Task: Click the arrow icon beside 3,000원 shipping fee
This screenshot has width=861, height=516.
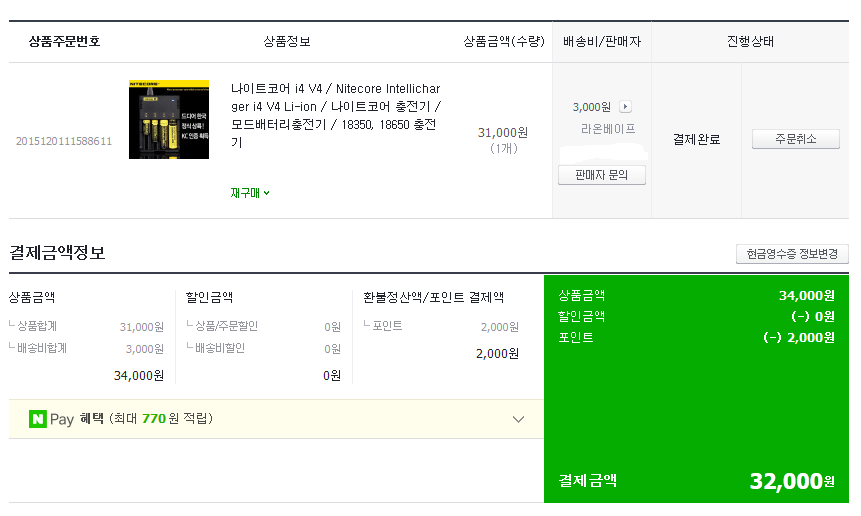Action: pos(626,107)
